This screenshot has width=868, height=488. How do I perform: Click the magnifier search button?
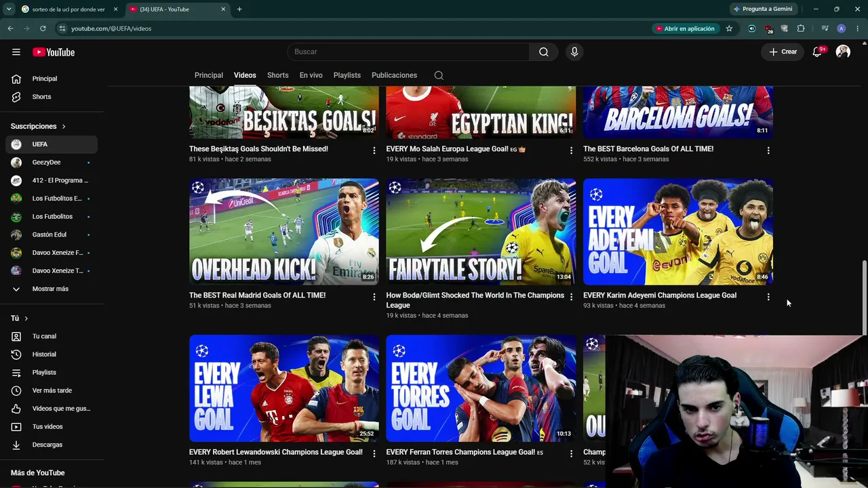click(x=544, y=52)
